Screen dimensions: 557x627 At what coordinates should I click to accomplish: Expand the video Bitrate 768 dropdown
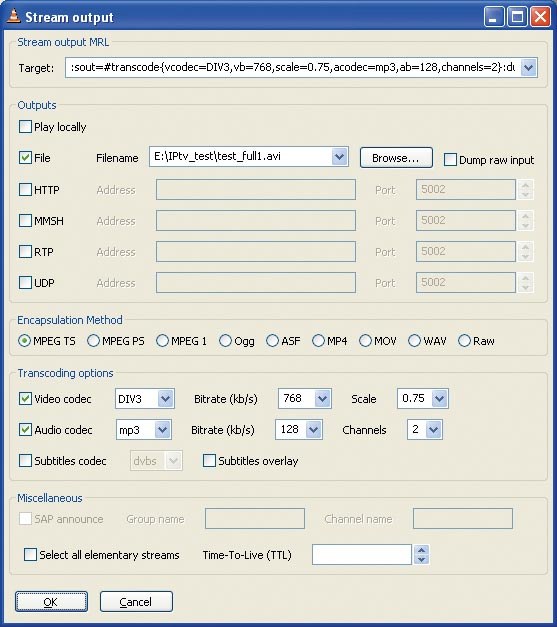point(322,398)
